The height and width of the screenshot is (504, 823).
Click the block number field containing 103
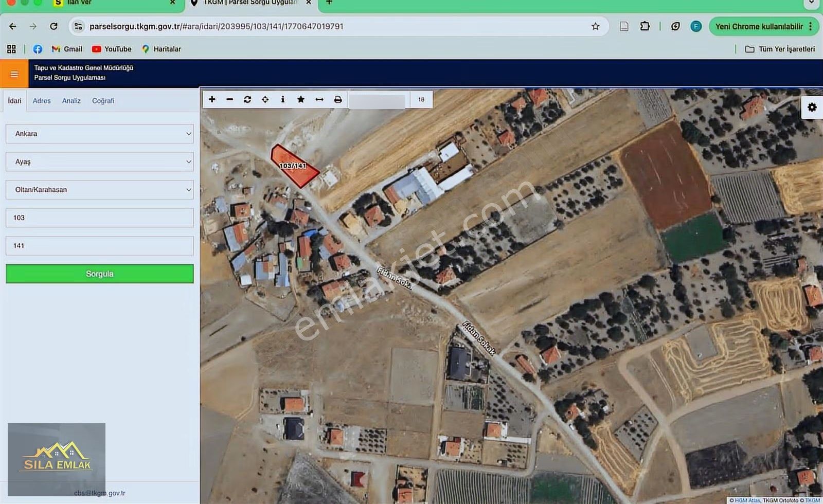click(x=100, y=218)
